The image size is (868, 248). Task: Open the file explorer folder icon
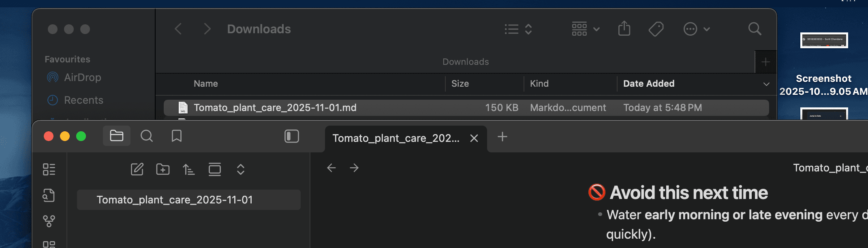pos(117,136)
